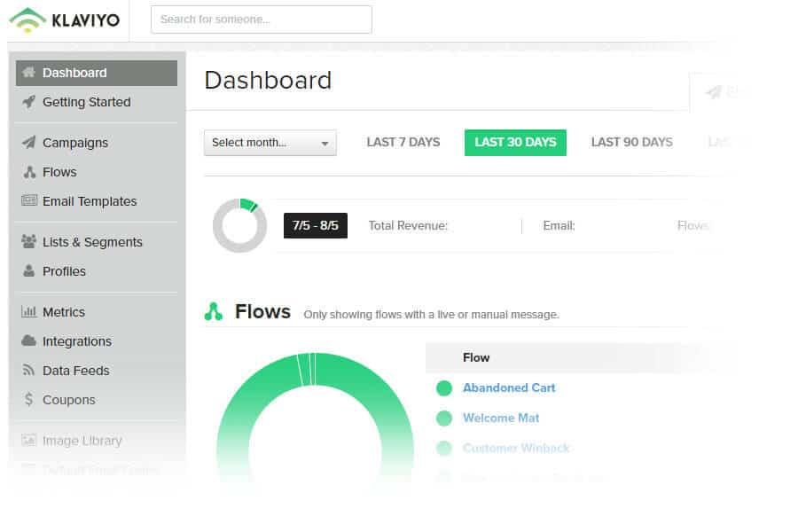Click the small revenue donut chart
Image resolution: width=798 pixels, height=532 pixels.
[239, 225]
